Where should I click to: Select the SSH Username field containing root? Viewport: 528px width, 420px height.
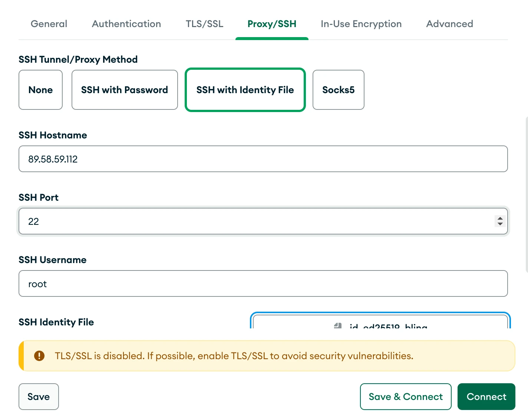tap(263, 283)
